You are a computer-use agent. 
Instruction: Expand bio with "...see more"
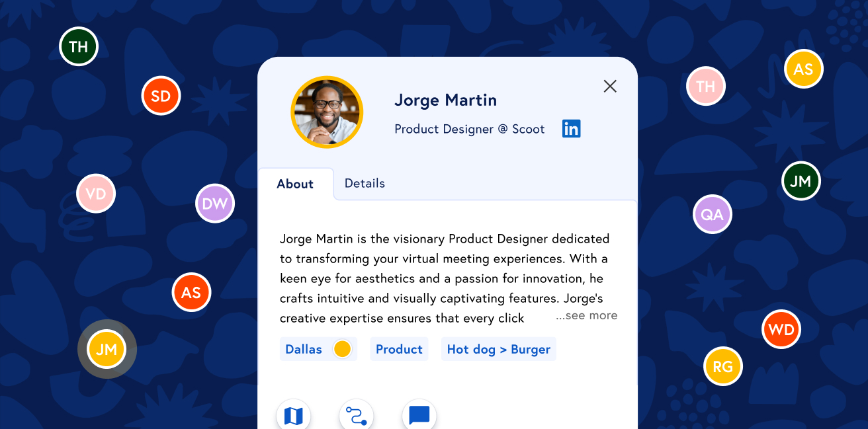586,316
